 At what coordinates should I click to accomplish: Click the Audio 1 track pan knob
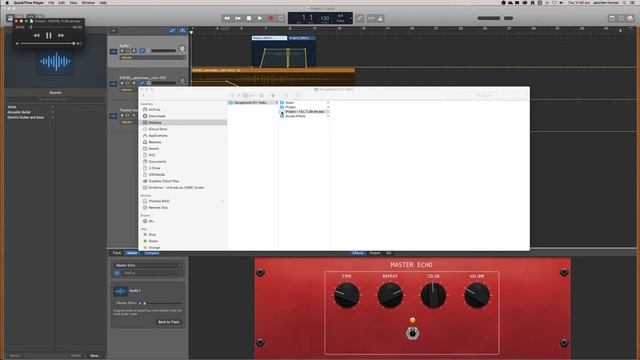(x=182, y=49)
